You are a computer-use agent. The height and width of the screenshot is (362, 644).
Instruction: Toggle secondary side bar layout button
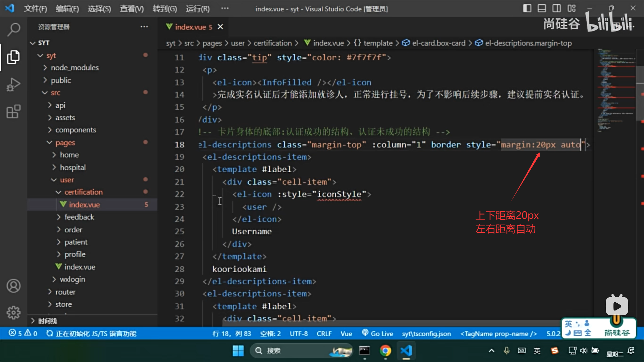tap(556, 8)
